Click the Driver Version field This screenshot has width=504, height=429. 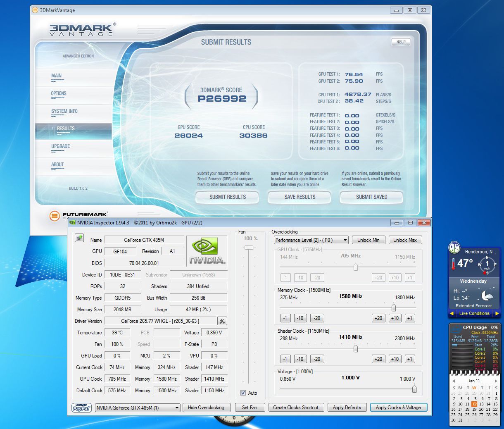click(160, 321)
